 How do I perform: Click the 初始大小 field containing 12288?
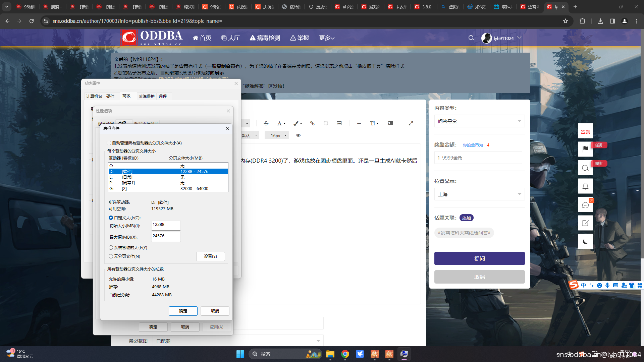[166, 225]
